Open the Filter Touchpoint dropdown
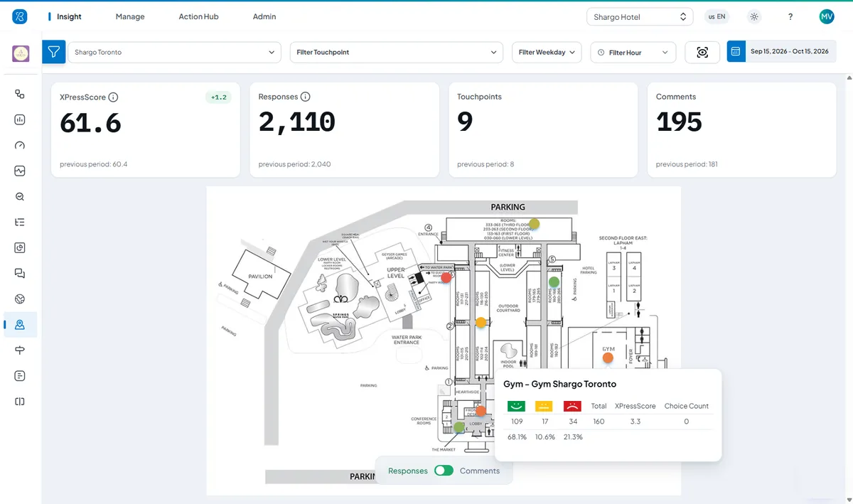853x504 pixels. click(397, 52)
